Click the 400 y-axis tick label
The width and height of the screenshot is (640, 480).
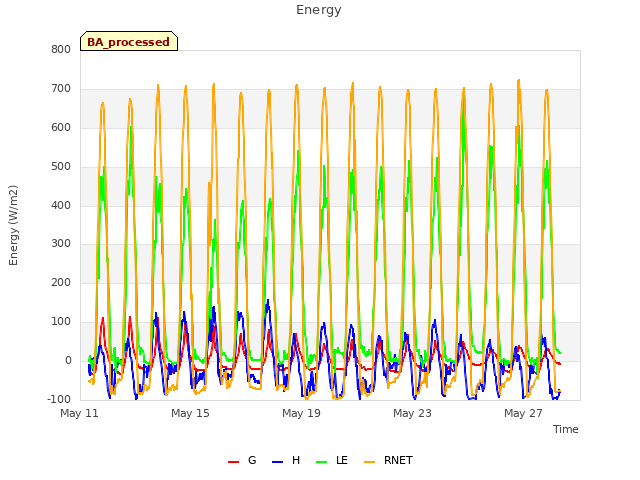[x=61, y=205]
